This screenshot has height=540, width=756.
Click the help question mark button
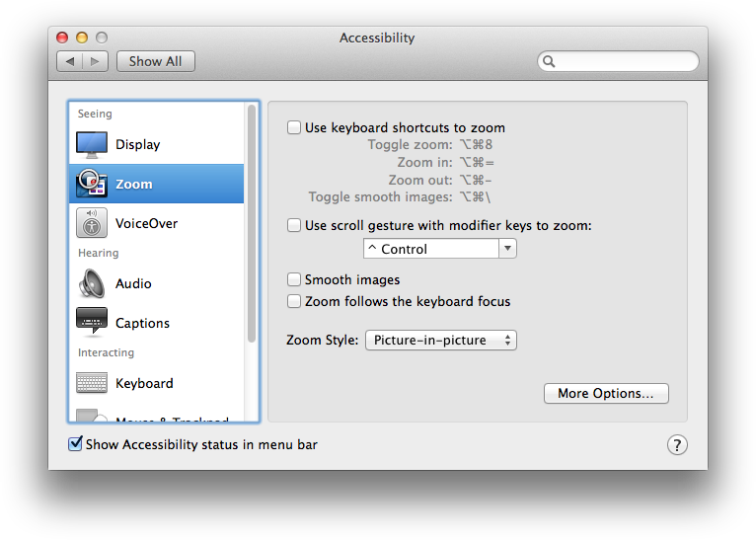pyautogui.click(x=677, y=445)
